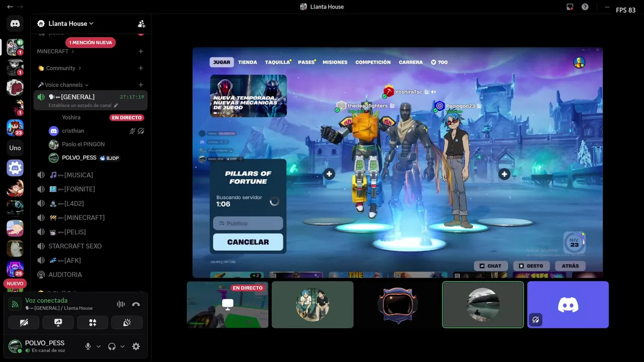Open the activities launcher icon

[x=93, y=323]
